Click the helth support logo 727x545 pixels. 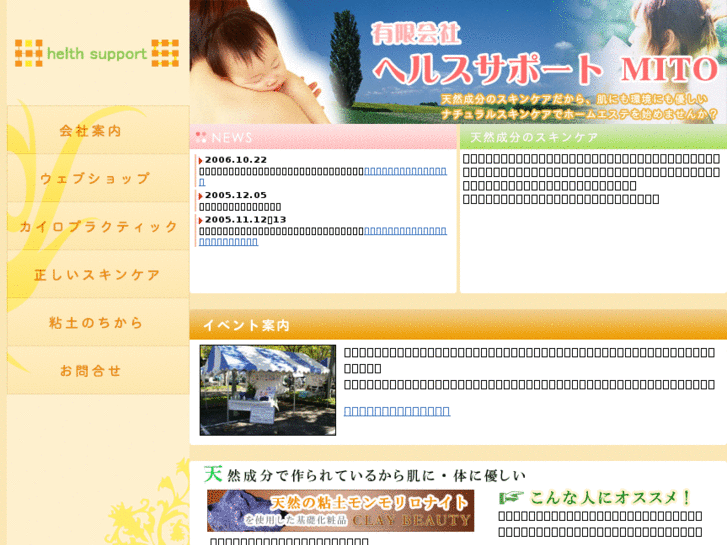[x=97, y=53]
